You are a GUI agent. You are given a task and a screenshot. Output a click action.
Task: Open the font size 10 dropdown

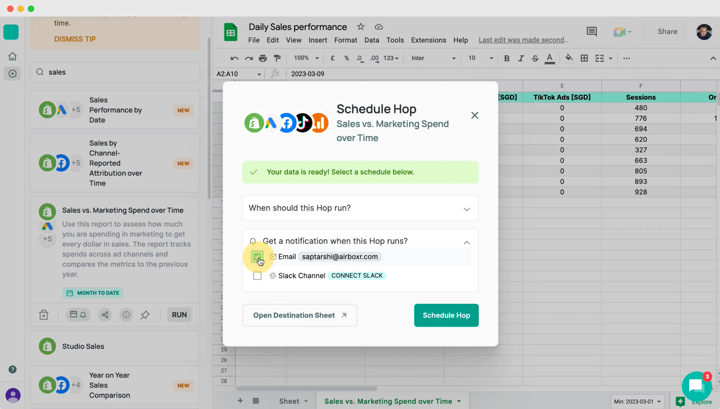(x=480, y=58)
